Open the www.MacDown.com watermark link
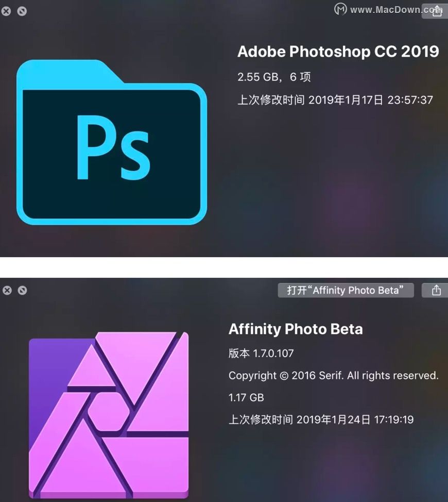The image size is (448, 502). tap(396, 10)
